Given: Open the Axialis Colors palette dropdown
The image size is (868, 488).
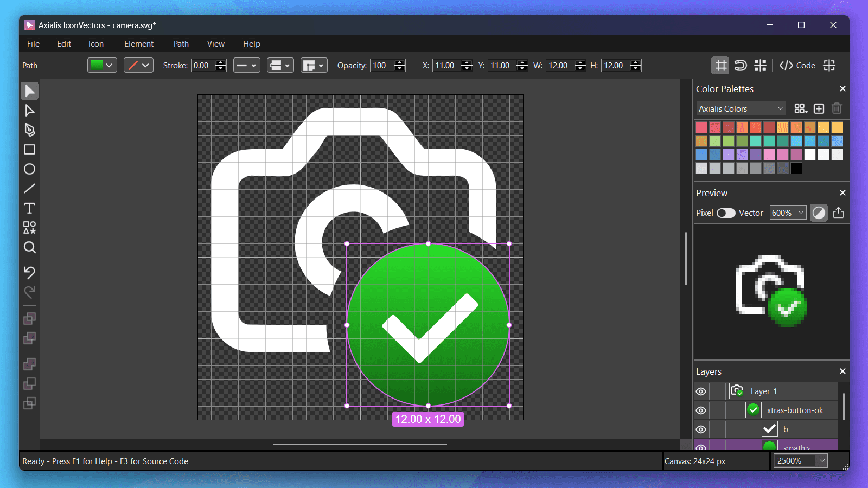Looking at the screenshot, I should (741, 108).
